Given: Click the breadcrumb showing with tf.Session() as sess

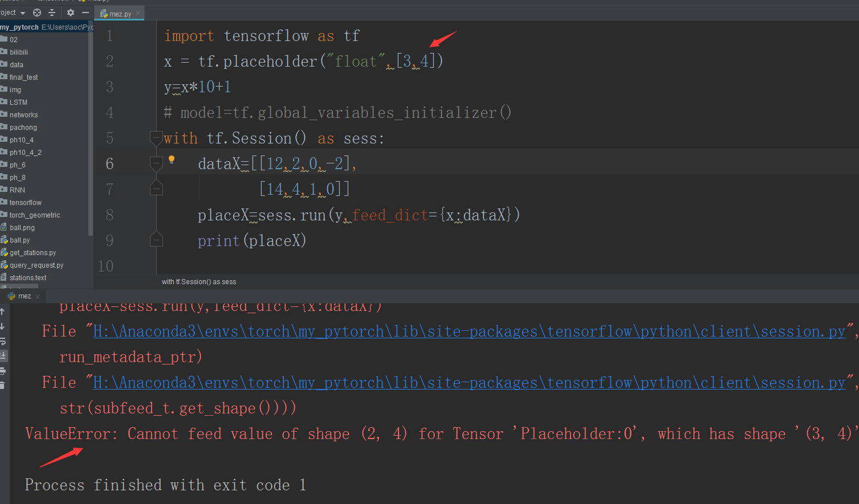Looking at the screenshot, I should click(x=198, y=281).
